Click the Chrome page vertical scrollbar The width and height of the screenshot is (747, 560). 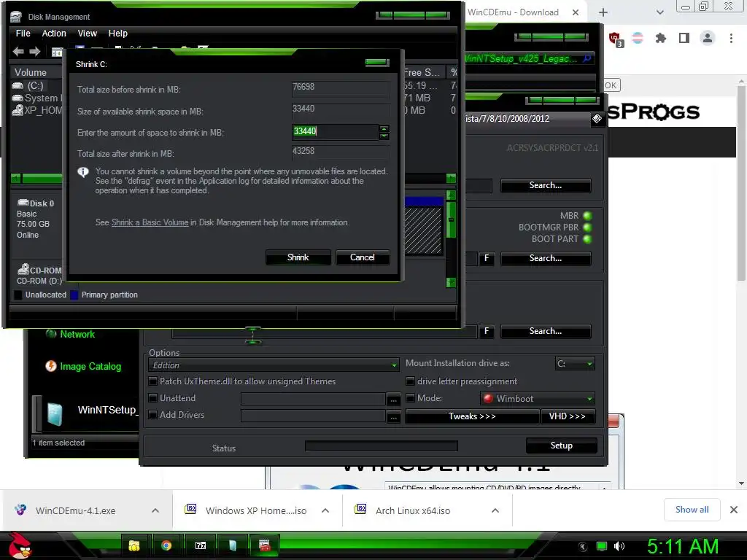741,183
